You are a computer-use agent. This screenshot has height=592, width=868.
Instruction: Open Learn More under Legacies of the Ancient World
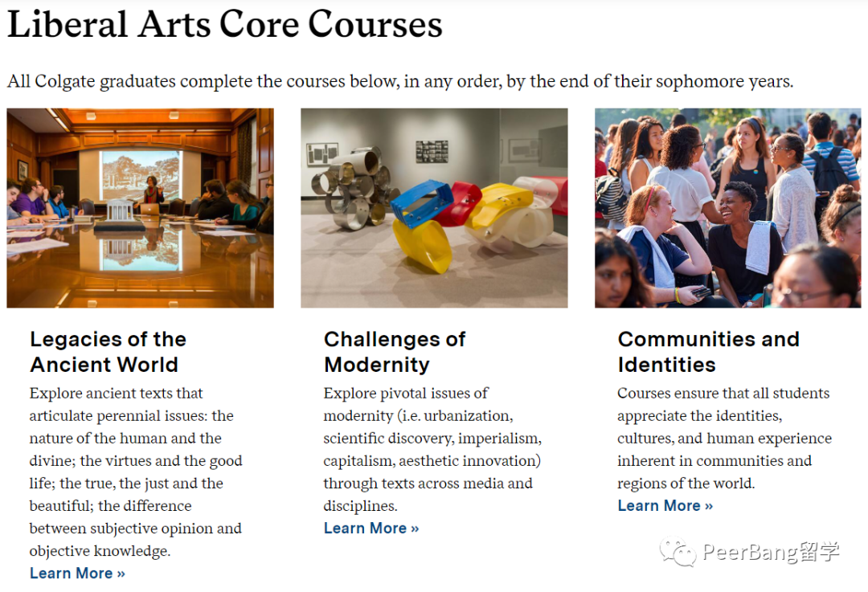point(77,574)
